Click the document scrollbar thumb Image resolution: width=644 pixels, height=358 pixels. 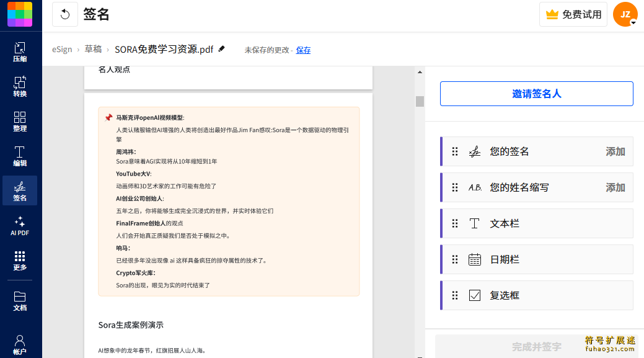point(420,101)
